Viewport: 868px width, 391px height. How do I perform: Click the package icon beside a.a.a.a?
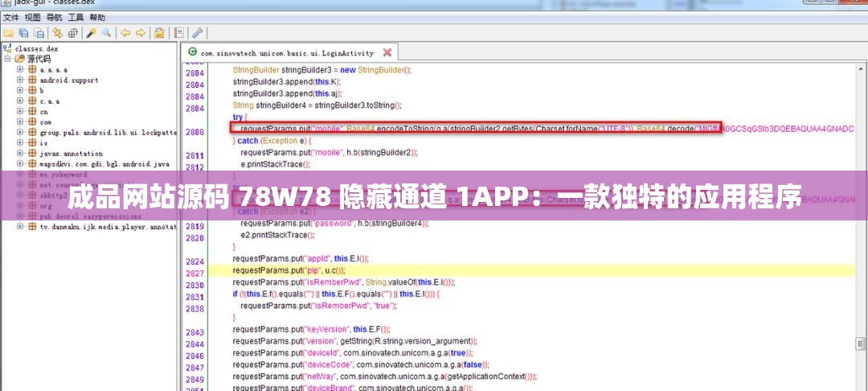coord(32,70)
